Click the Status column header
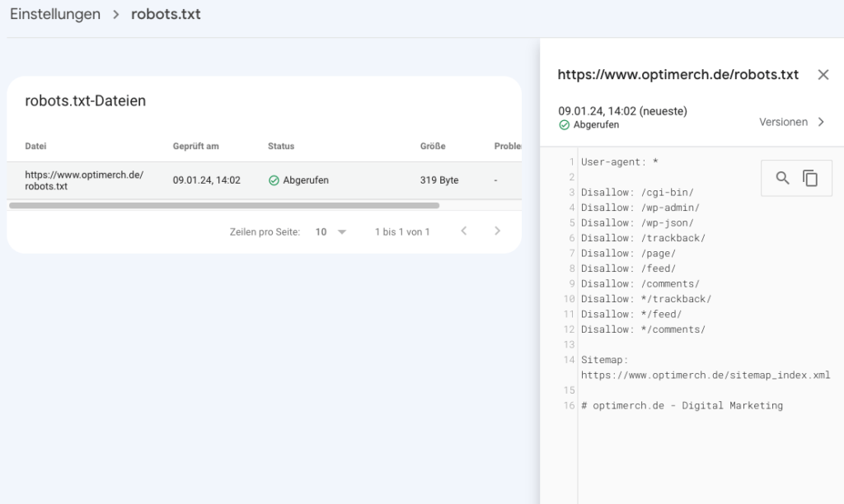This screenshot has width=844, height=504. pyautogui.click(x=281, y=146)
